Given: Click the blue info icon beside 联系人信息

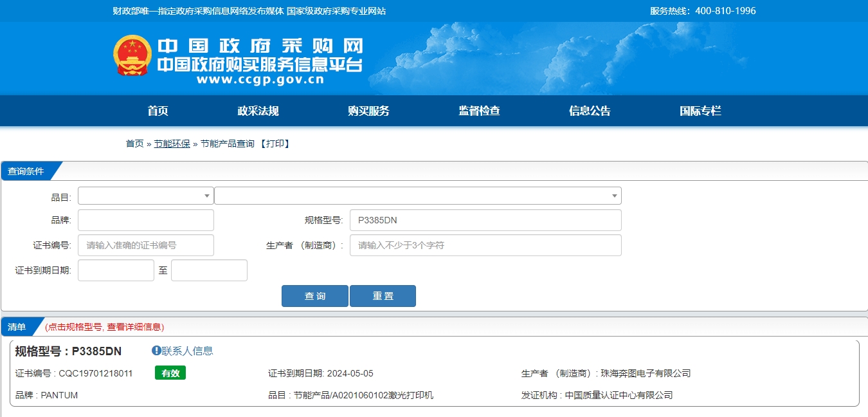Looking at the screenshot, I should (x=156, y=351).
